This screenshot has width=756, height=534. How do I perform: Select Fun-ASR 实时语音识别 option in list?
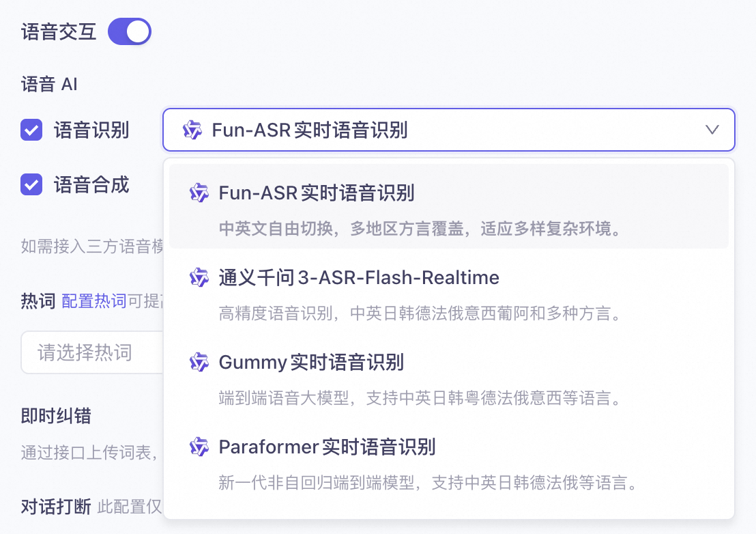(x=449, y=206)
